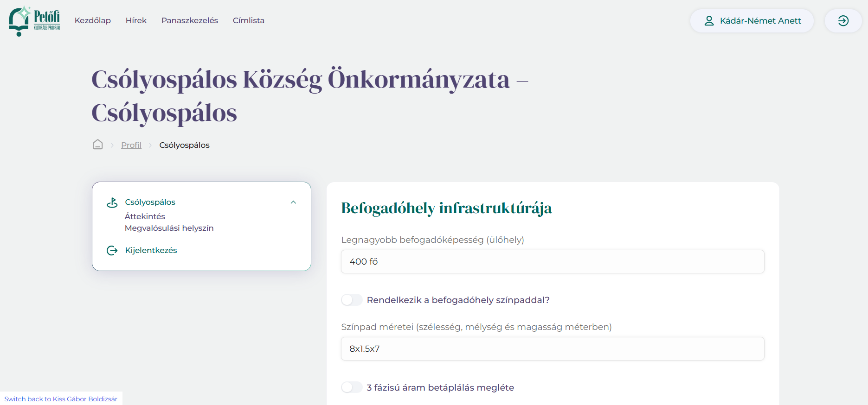This screenshot has width=868, height=405.
Task: Click the Színpad méretei input field
Action: click(x=553, y=349)
